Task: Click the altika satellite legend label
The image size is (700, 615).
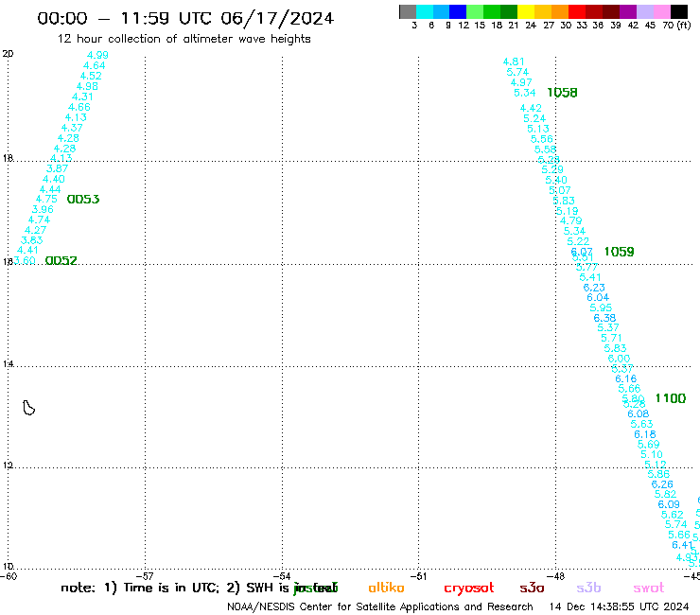Action: [386, 588]
